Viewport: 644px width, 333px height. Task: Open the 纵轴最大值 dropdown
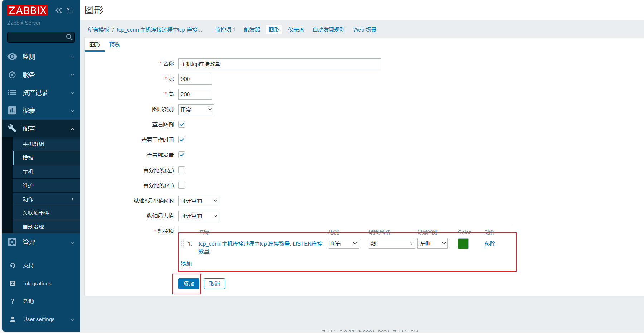point(199,216)
